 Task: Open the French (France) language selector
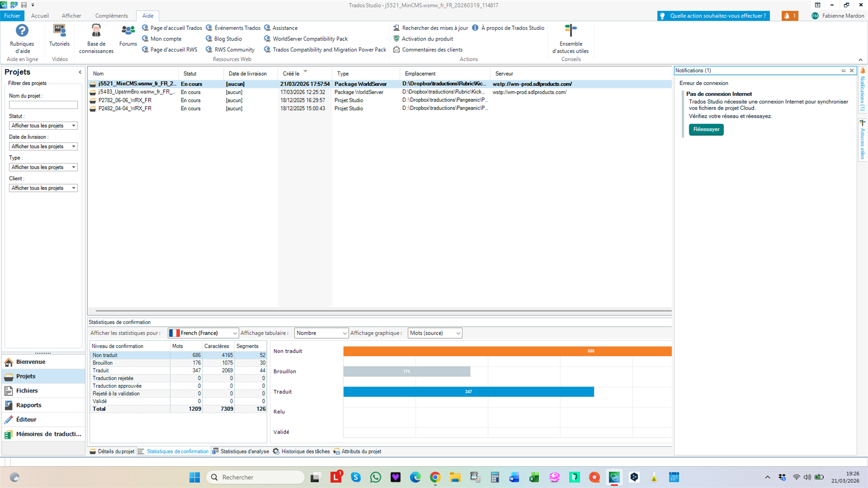(x=203, y=333)
